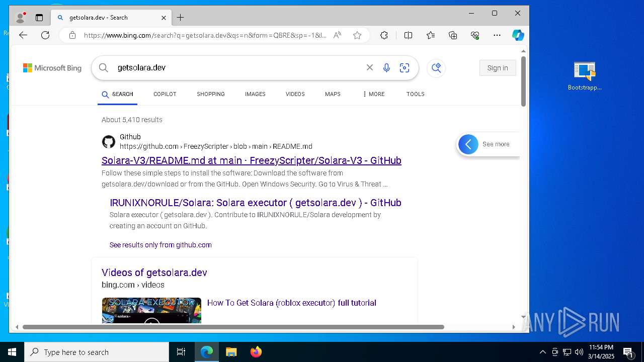Screen dimensions: 644x362
Task: Go back to previous page
Action: pyautogui.click(x=23, y=35)
